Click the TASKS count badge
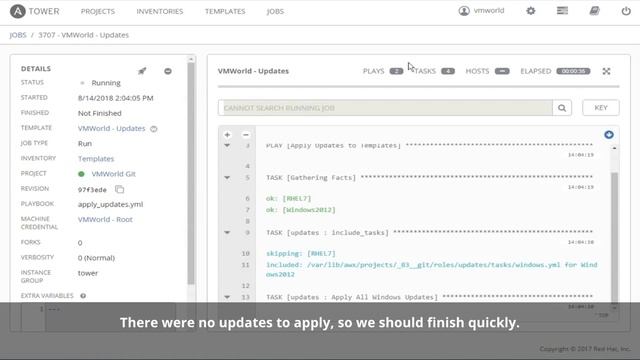Viewport: 640px width, 360px height. [448, 71]
